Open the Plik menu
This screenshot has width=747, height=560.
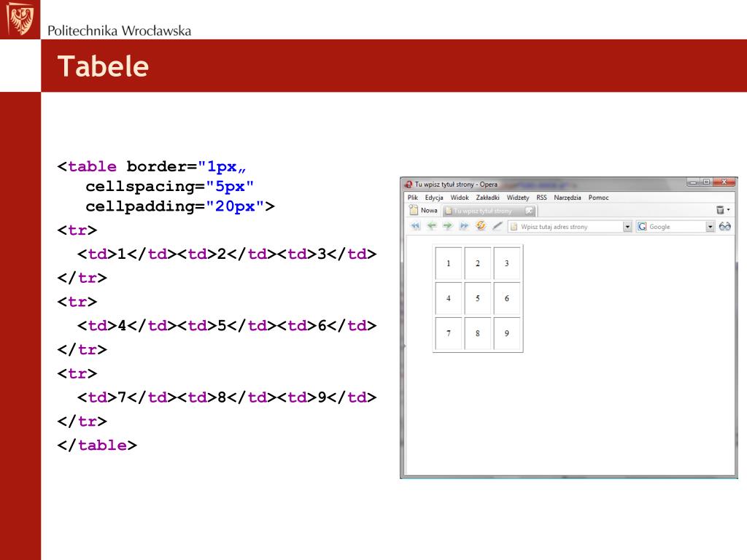pos(413,197)
